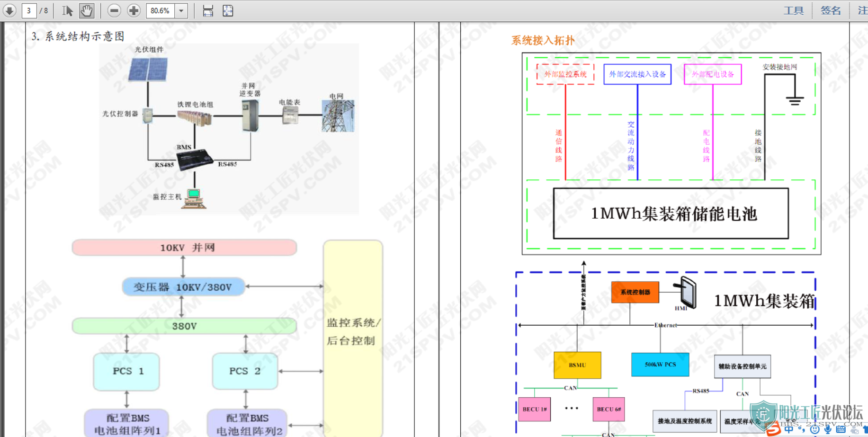Choose the Hand pan tool
Screen dimensions: 868x437
pos(87,10)
